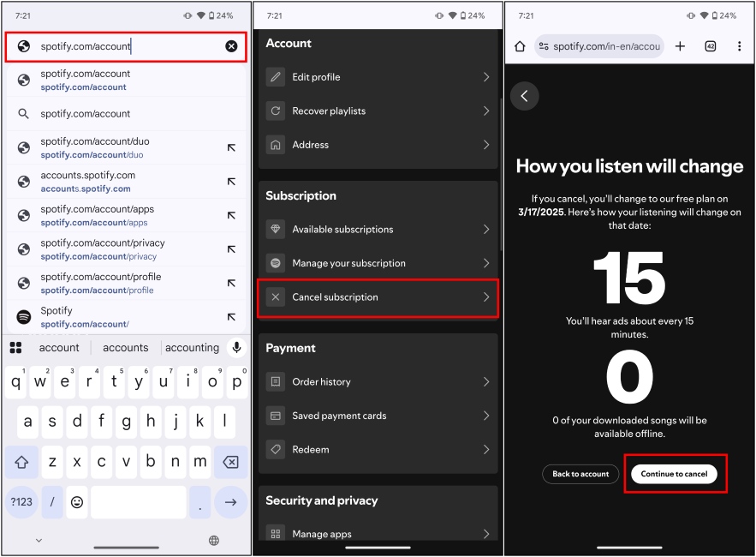This screenshot has width=756, height=557.
Task: Search for spotify.com/account via magnifier suggestion
Action: click(x=126, y=114)
